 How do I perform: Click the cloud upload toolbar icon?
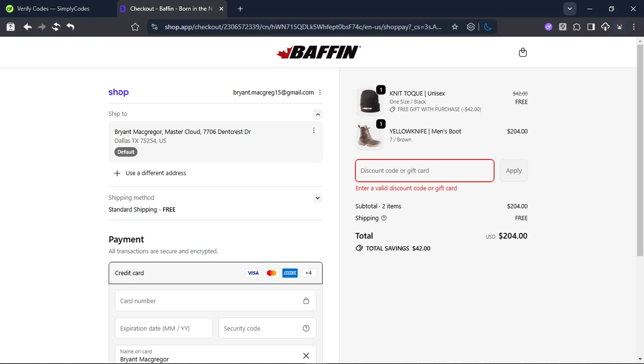pos(605,27)
